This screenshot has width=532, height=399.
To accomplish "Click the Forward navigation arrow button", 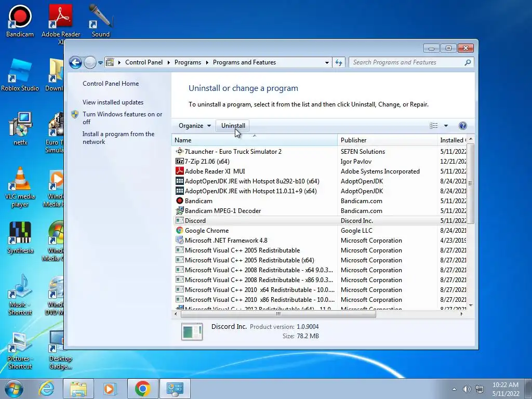I will (90, 62).
